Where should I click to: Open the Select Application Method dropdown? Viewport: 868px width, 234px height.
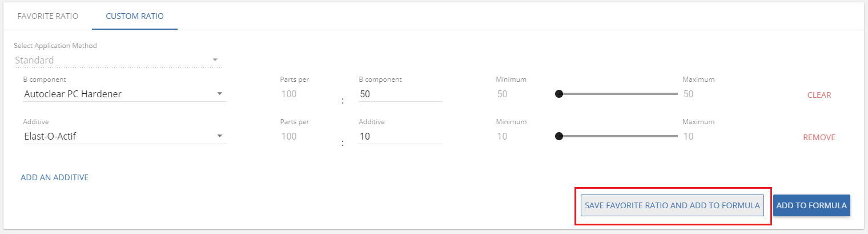(117, 60)
